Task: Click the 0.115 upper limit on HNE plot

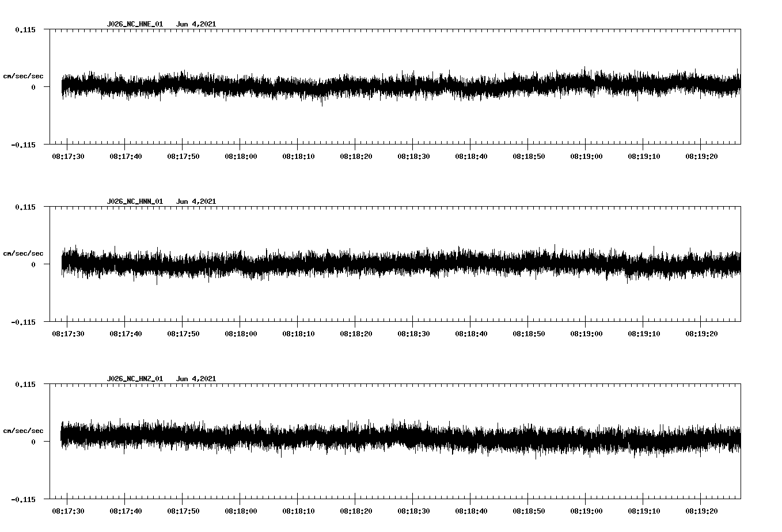Action: pyautogui.click(x=25, y=29)
